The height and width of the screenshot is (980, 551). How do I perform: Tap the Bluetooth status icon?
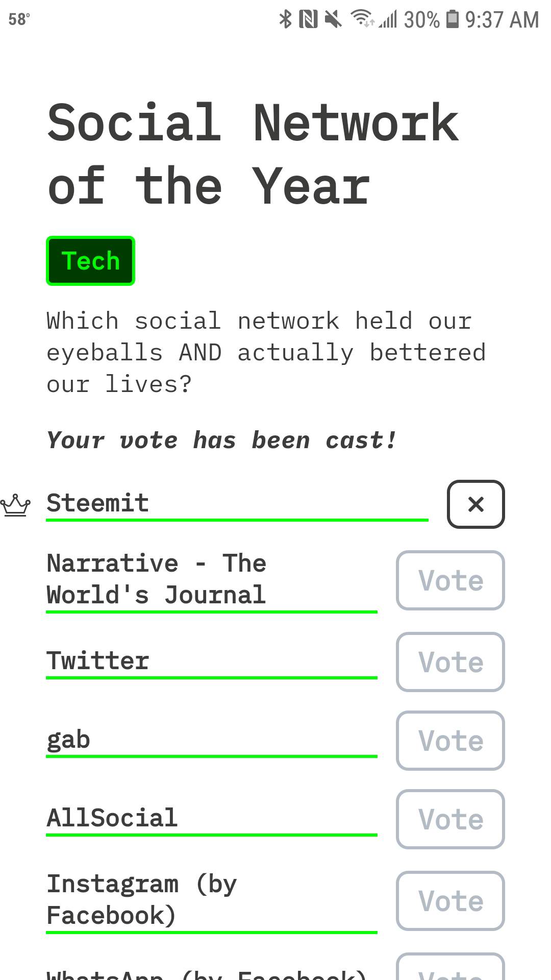point(285,19)
